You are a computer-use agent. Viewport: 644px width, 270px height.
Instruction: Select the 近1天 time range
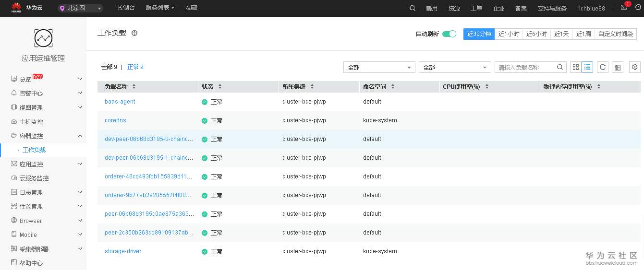point(561,34)
